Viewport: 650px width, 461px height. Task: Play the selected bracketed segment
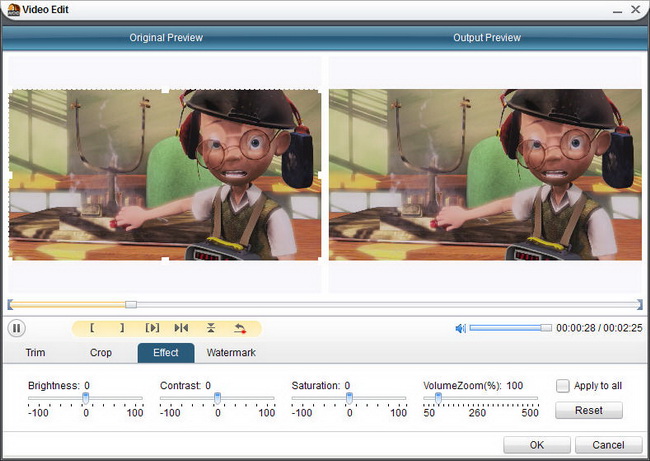click(152, 328)
